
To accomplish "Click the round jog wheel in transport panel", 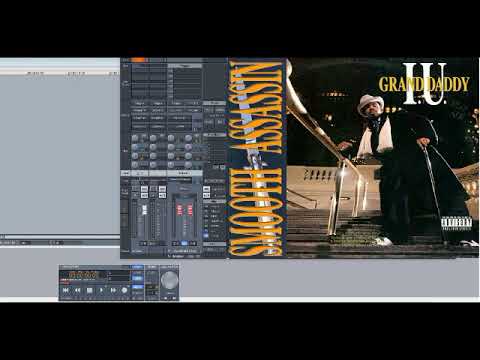I will pos(169,280).
